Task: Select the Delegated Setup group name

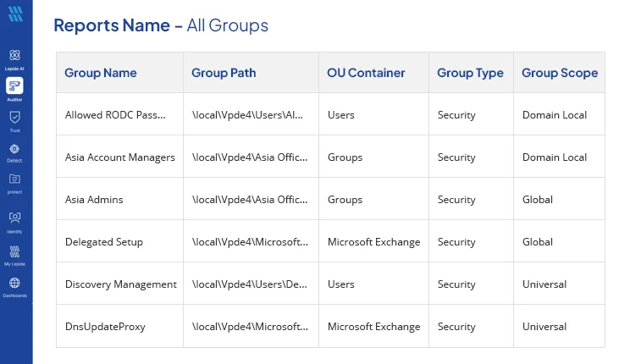Action: [x=104, y=242]
